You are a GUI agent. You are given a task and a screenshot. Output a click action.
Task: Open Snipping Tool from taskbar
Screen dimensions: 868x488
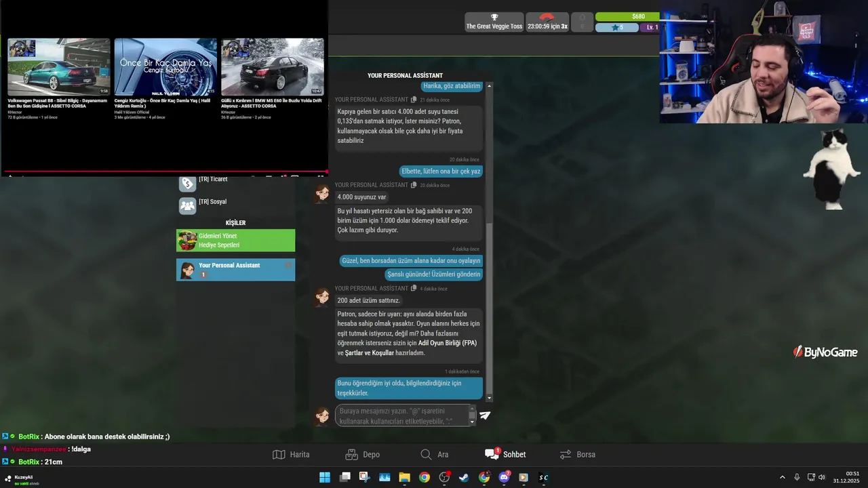coord(365,477)
